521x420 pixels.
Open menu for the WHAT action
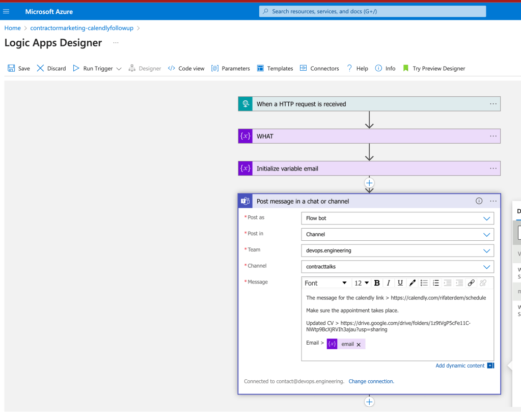(493, 136)
